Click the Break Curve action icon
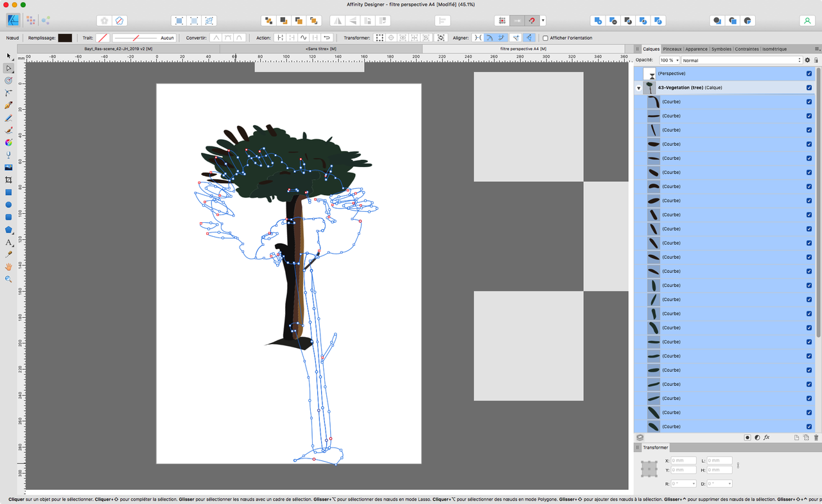 tap(280, 38)
